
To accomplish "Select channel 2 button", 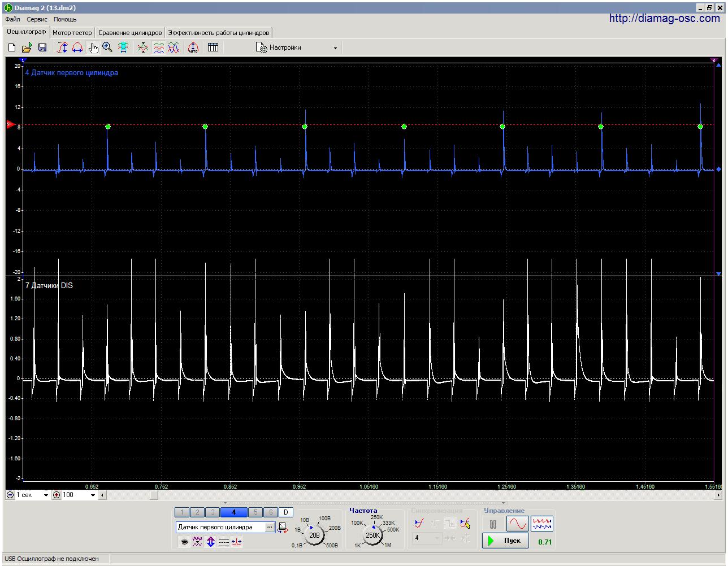I will [197, 512].
